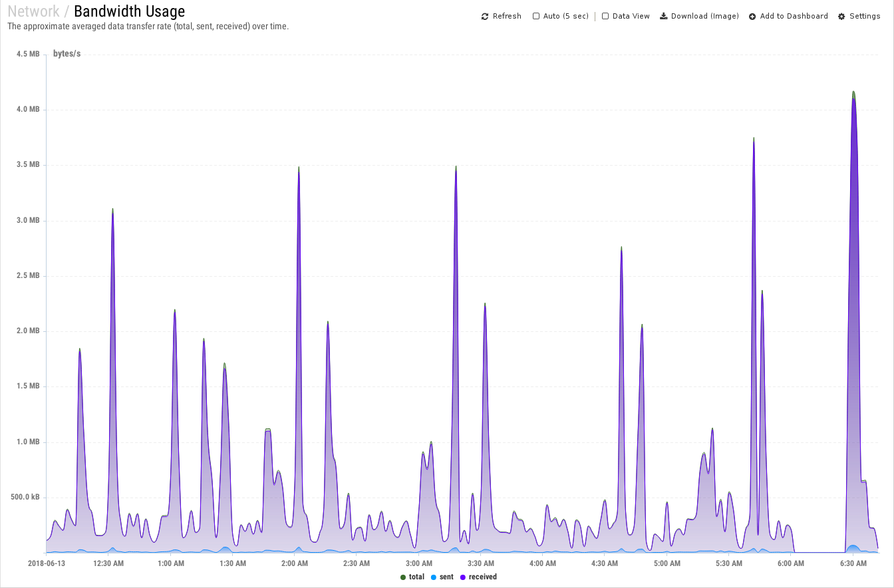Click the Download (Image) label

click(705, 16)
